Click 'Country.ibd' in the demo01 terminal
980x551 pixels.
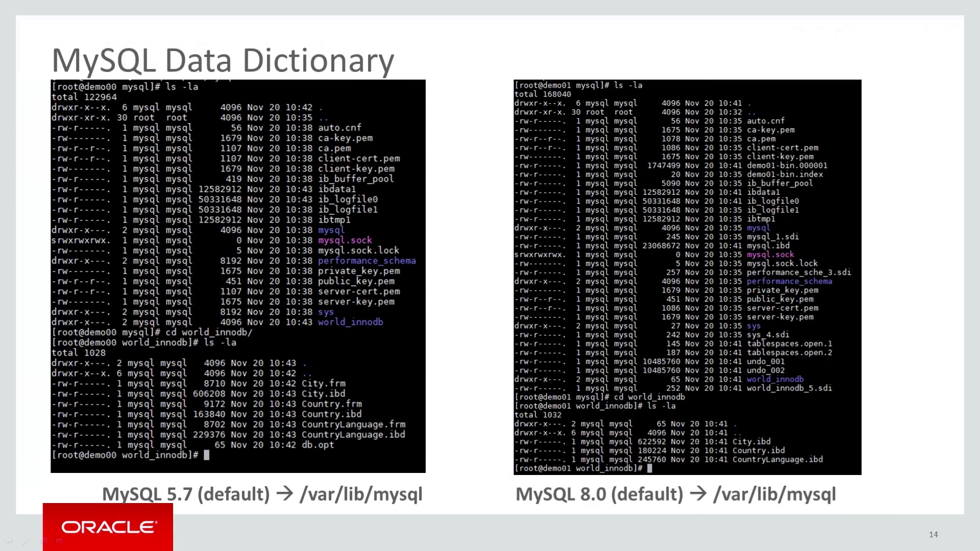[x=758, y=450]
